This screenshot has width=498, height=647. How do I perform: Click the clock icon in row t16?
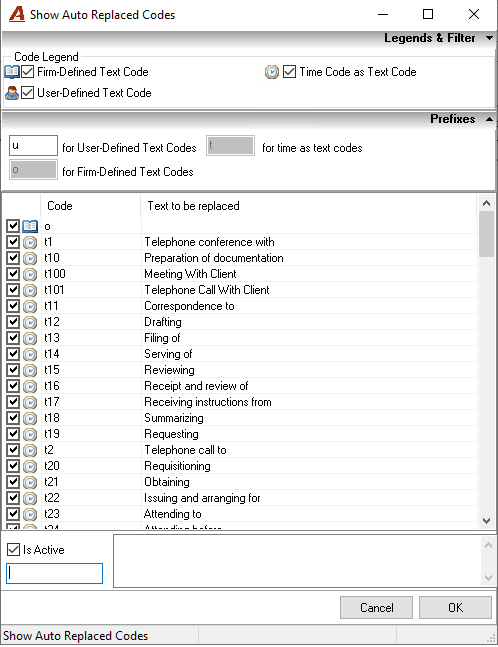(x=30, y=386)
